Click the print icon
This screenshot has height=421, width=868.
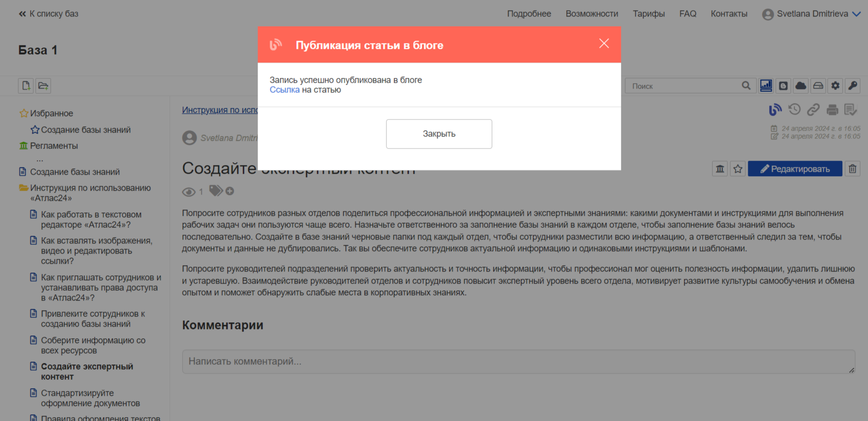[x=832, y=110]
